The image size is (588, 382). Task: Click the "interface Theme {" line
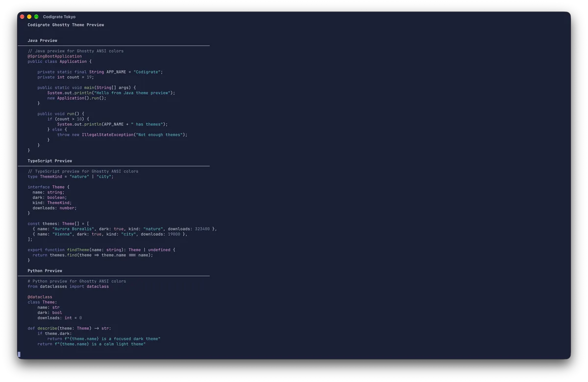click(49, 187)
